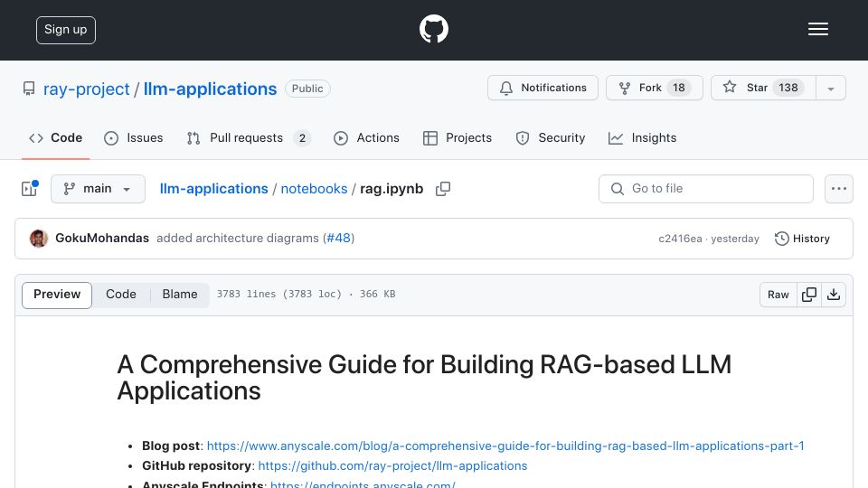
Task: Copy the file path icon
Action: (443, 189)
